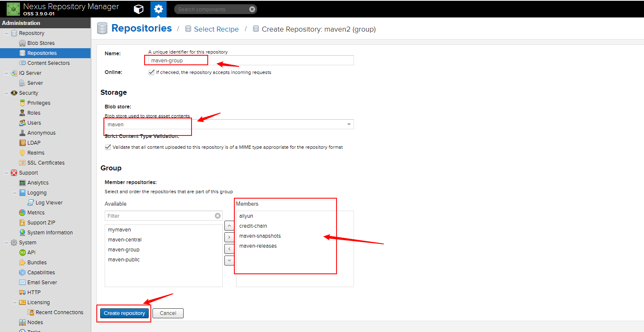This screenshot has width=644, height=332.
Task: Search components input field
Action: pyautogui.click(x=215, y=9)
